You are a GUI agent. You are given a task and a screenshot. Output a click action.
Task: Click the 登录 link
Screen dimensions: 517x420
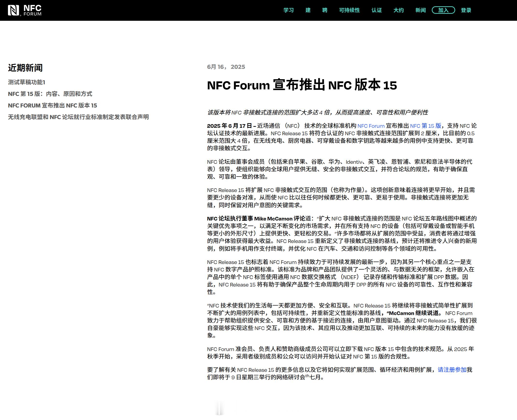point(466,10)
